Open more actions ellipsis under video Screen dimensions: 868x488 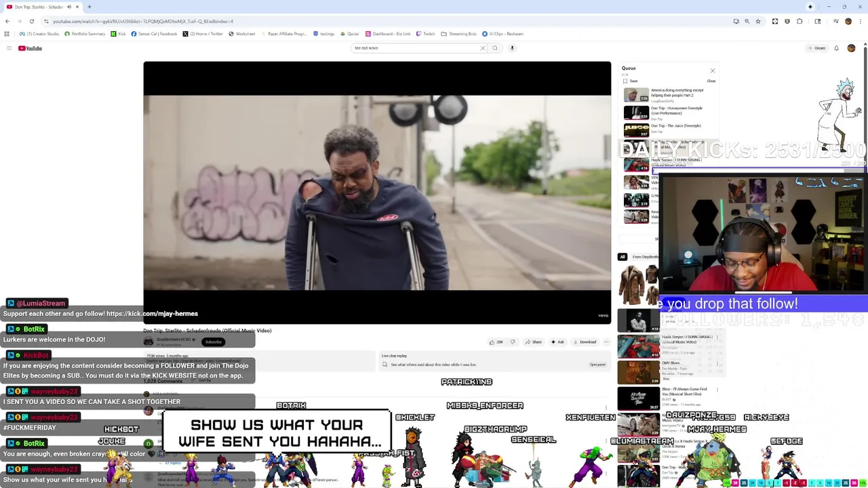[x=606, y=342]
